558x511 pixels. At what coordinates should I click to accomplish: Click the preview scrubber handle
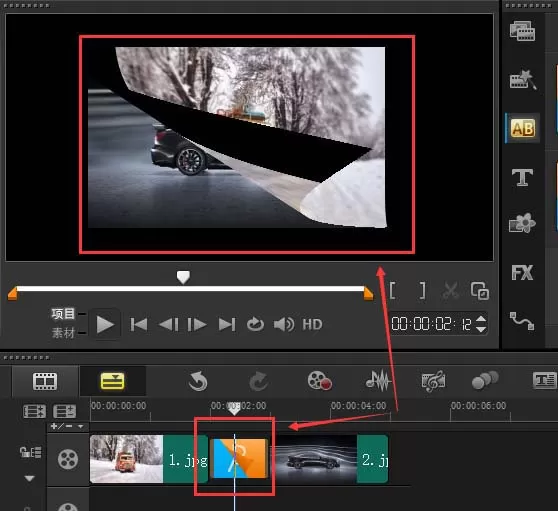183,277
